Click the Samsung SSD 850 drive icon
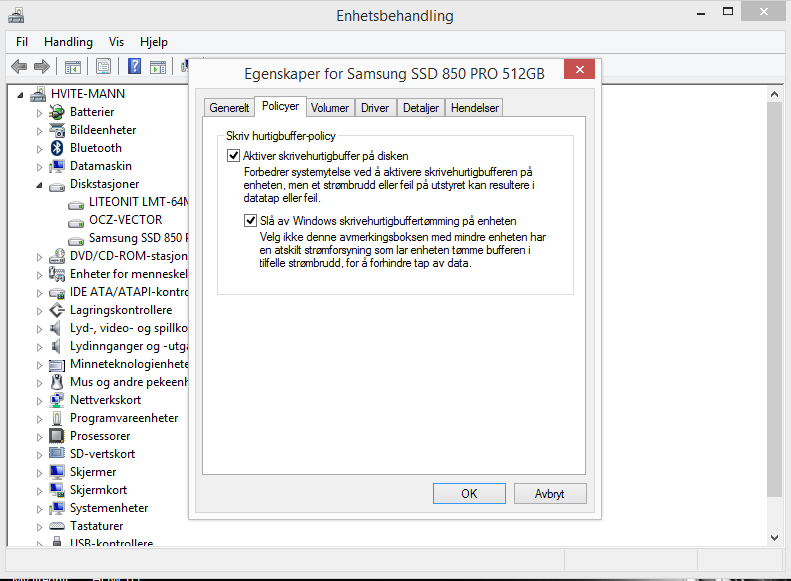The height and width of the screenshot is (581, 791). [x=76, y=241]
